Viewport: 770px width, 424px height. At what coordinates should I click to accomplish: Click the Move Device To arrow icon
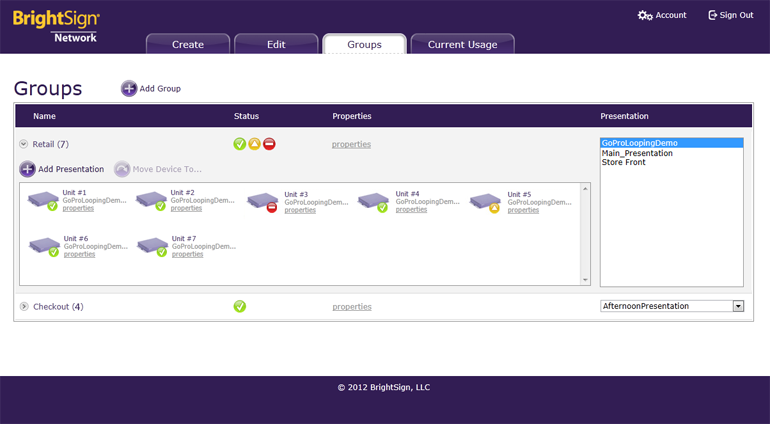122,169
